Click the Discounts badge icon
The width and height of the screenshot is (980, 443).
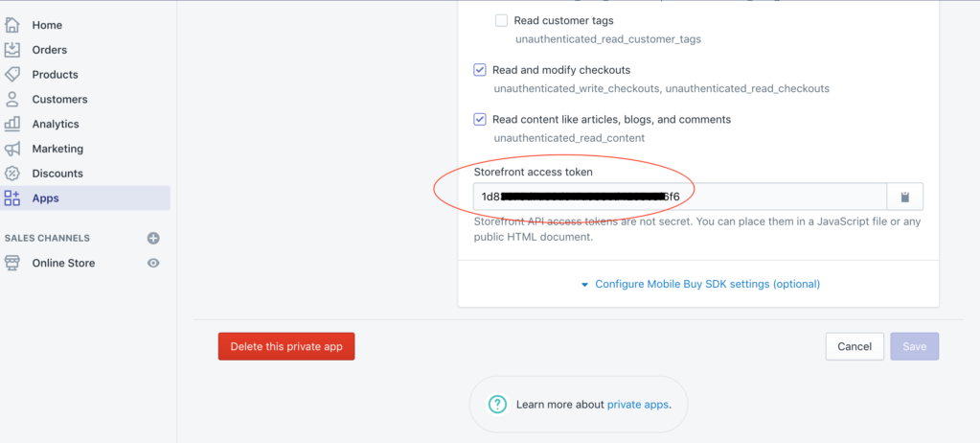pyautogui.click(x=12, y=174)
